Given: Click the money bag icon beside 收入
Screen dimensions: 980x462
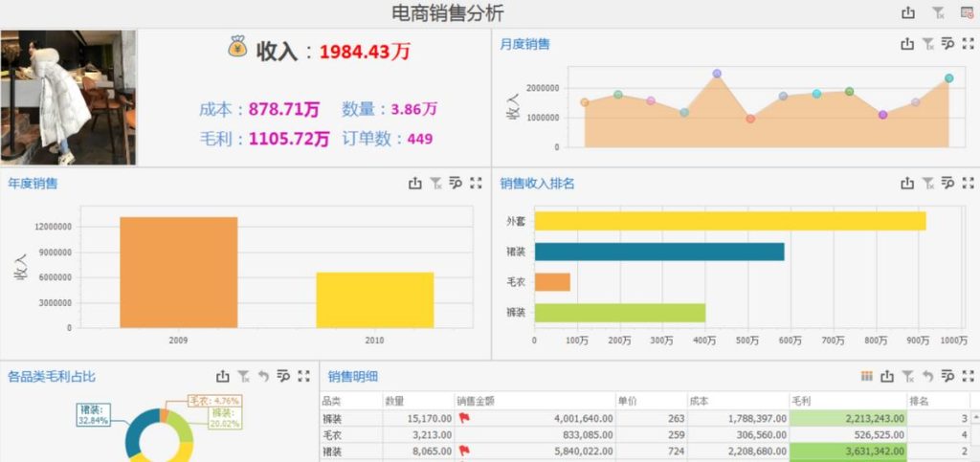Looking at the screenshot, I should (237, 47).
